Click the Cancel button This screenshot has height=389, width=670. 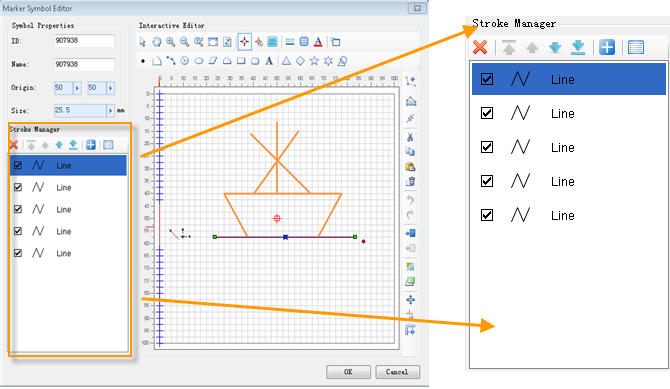tap(397, 372)
